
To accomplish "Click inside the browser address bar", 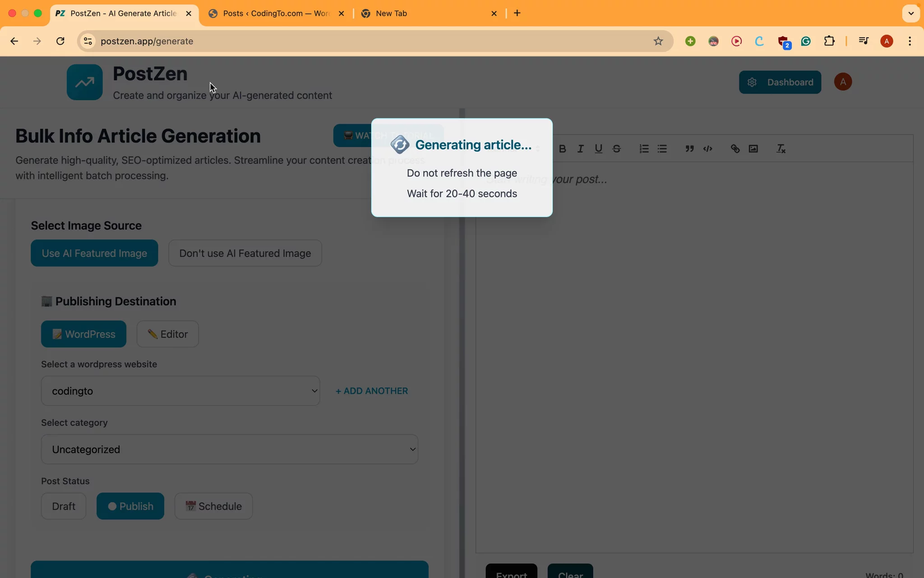I will [316, 41].
